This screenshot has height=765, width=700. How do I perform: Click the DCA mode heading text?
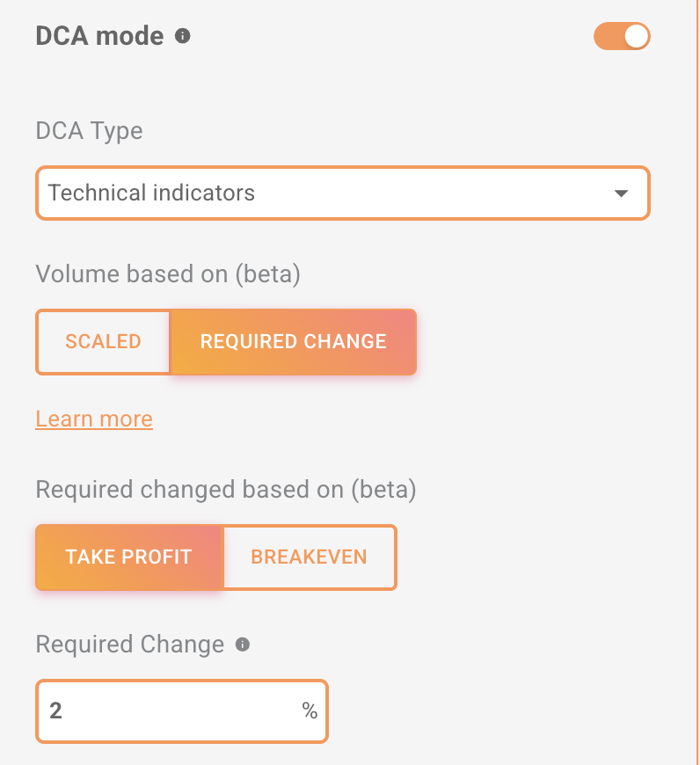pos(99,36)
